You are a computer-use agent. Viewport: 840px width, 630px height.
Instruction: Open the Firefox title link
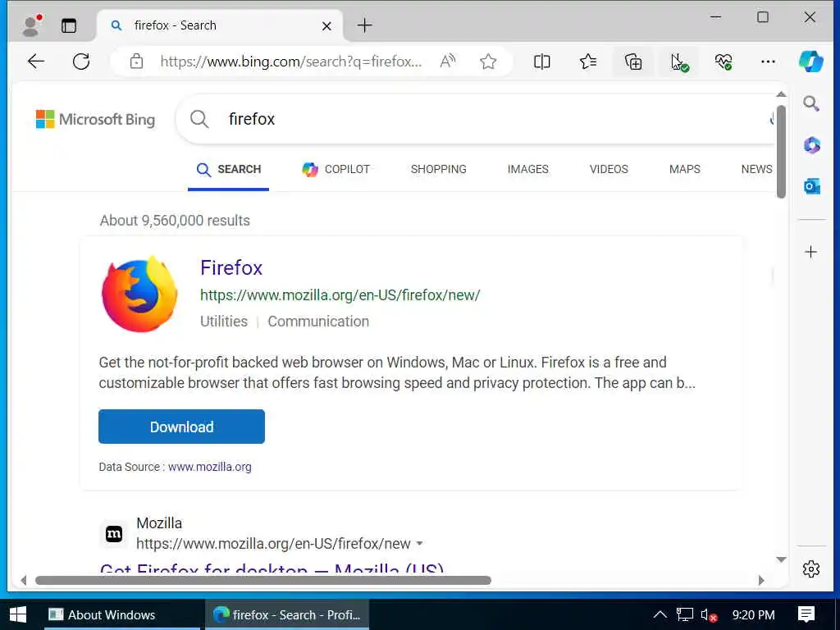click(x=231, y=268)
